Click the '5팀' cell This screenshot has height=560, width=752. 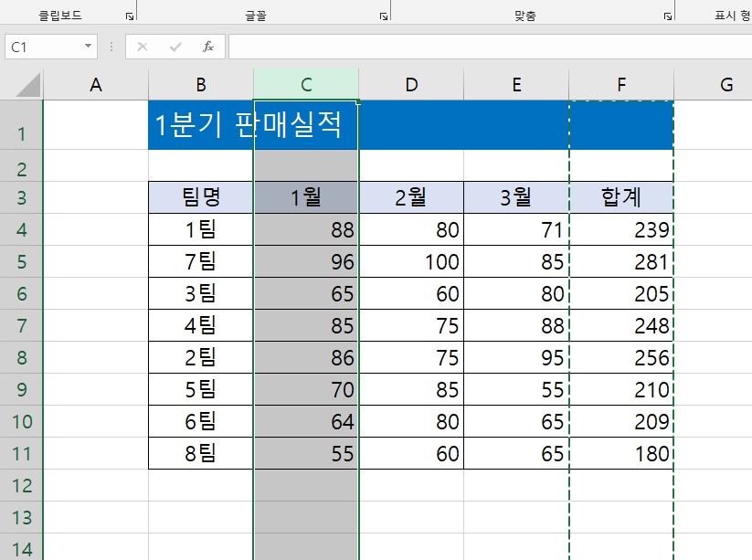pyautogui.click(x=201, y=389)
